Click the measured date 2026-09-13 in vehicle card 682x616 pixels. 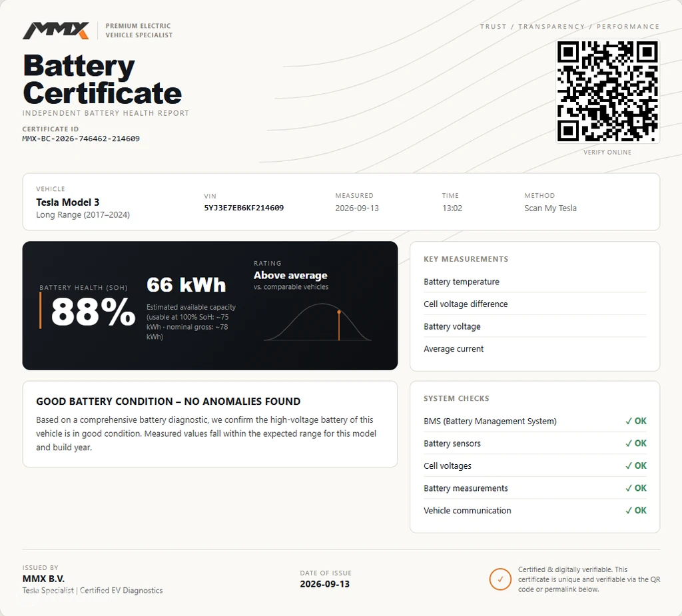pos(357,208)
